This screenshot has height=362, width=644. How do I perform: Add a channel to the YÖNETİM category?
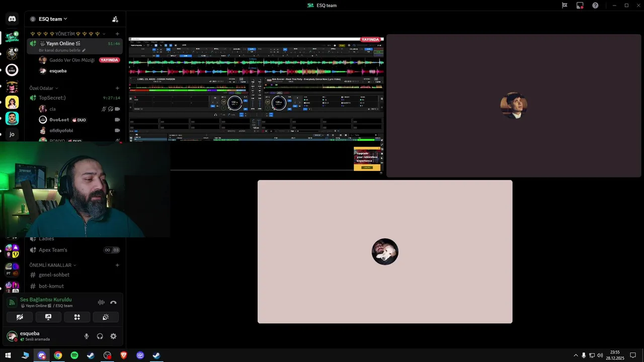pyautogui.click(x=117, y=34)
